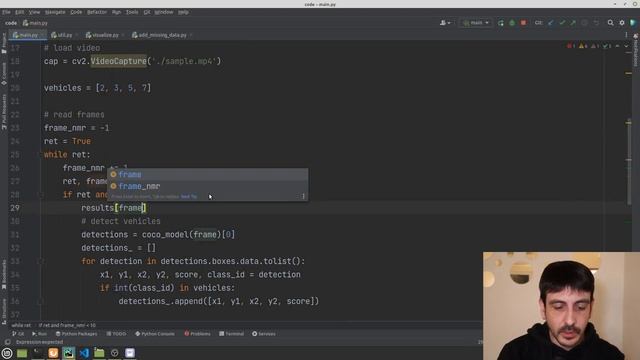Image resolution: width=640 pixels, height=360 pixels.
Task: Open the Navigate menu
Action: [55, 12]
